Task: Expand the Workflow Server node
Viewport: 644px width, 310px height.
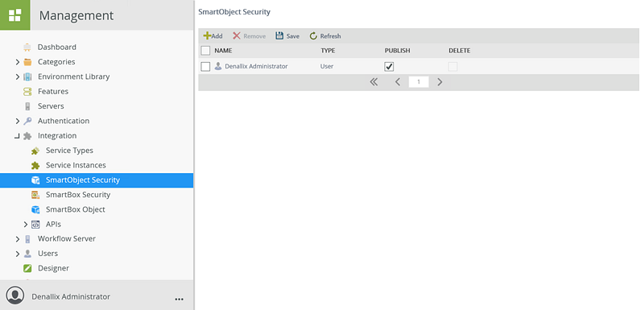Action: pyautogui.click(x=17, y=239)
